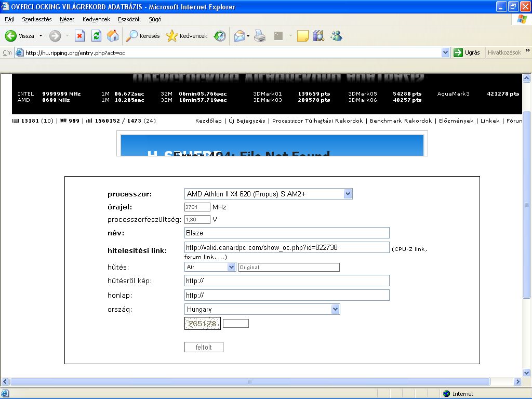Open the Benchmark Rekordok link

pyautogui.click(x=401, y=121)
